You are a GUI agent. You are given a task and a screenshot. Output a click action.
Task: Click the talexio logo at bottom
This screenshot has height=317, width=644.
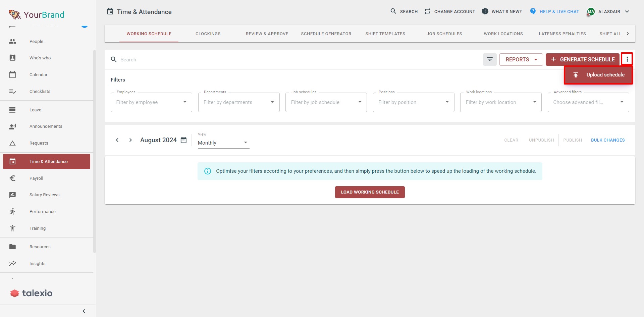[31, 293]
